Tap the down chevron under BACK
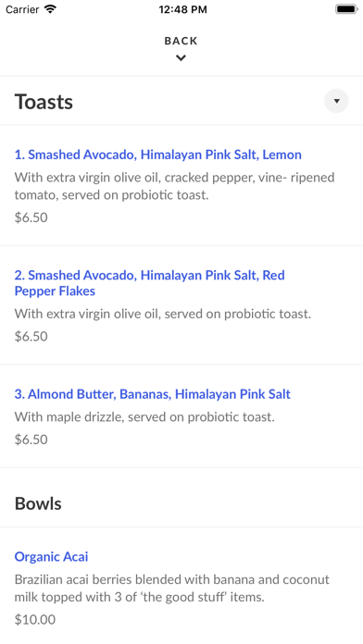The height and width of the screenshot is (644, 363). click(181, 58)
